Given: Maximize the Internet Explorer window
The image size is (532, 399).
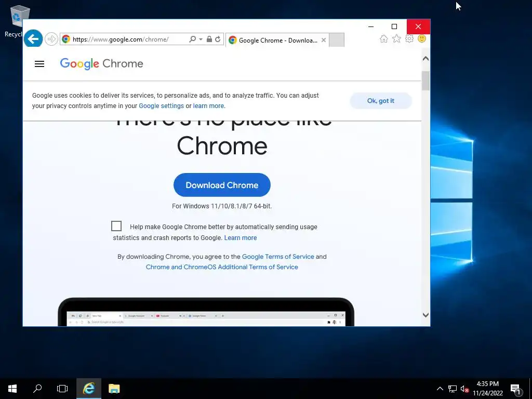Looking at the screenshot, I should click(394, 26).
